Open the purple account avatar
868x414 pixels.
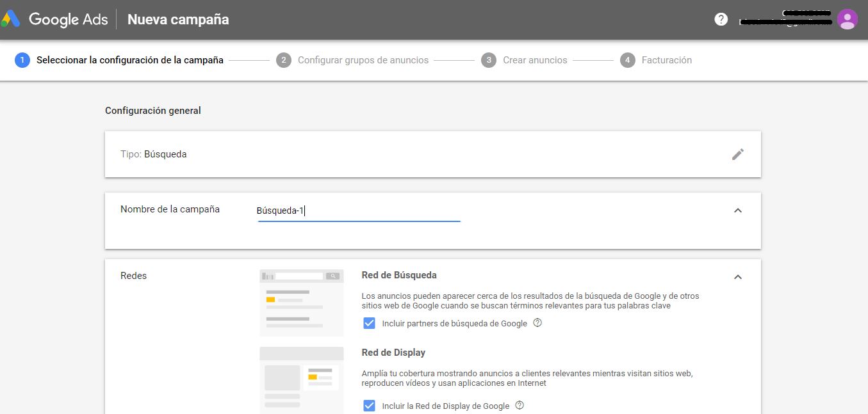(x=847, y=19)
